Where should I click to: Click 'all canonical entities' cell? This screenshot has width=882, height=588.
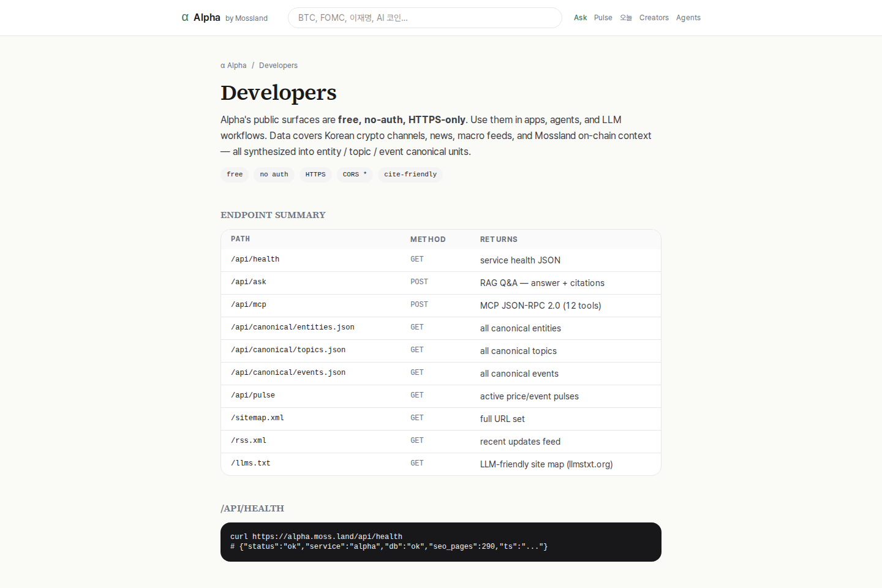click(521, 328)
